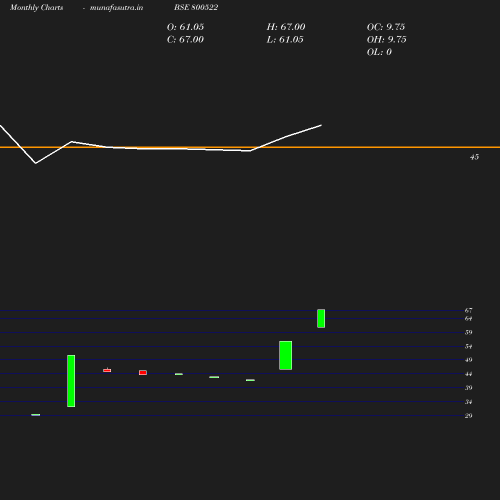This screenshot has width=500, height=500.
Task: Click the 59 price axis label
Action: (468, 332)
